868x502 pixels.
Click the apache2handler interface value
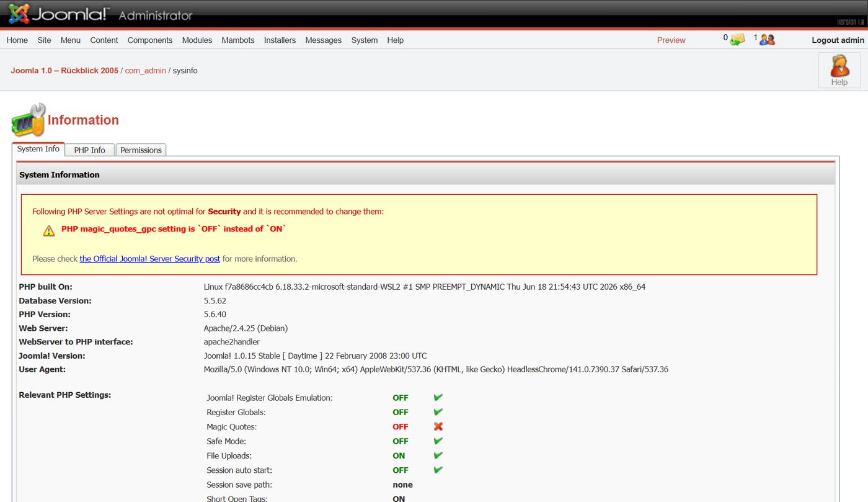click(x=232, y=342)
